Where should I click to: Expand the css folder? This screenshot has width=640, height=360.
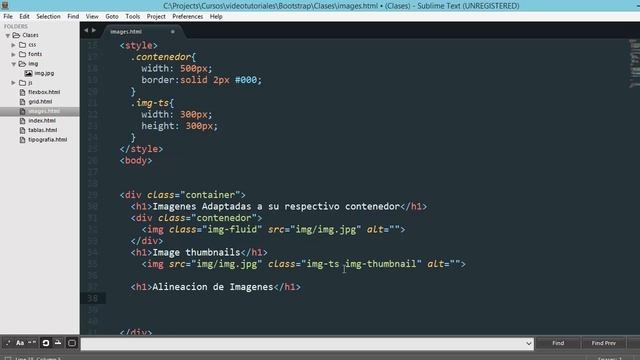click(13, 45)
